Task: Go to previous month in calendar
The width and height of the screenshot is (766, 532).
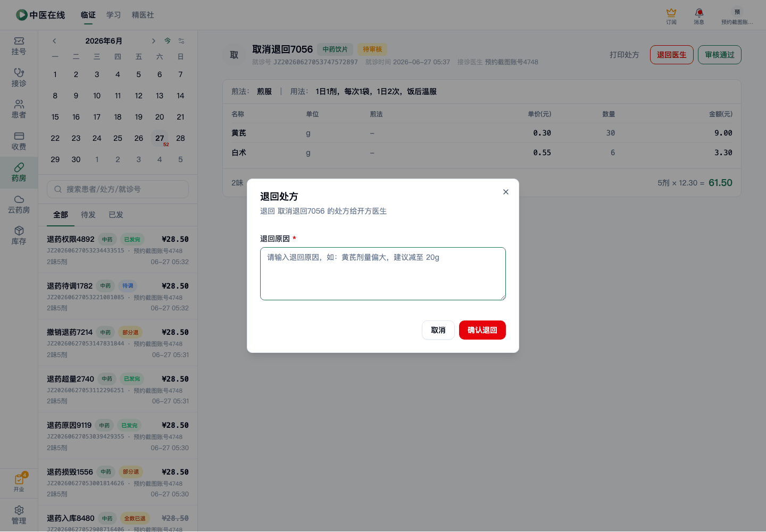Action: pos(54,41)
